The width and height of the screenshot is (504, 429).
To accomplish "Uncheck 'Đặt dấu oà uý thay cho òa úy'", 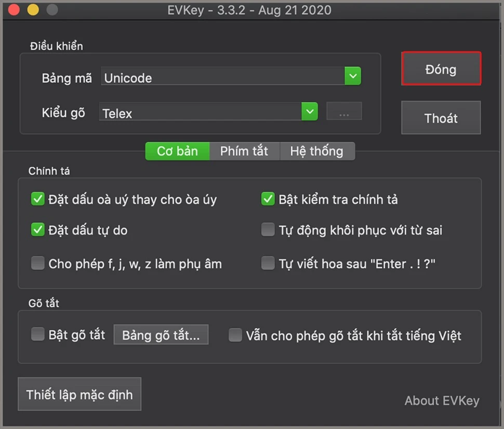I will pos(37,198).
